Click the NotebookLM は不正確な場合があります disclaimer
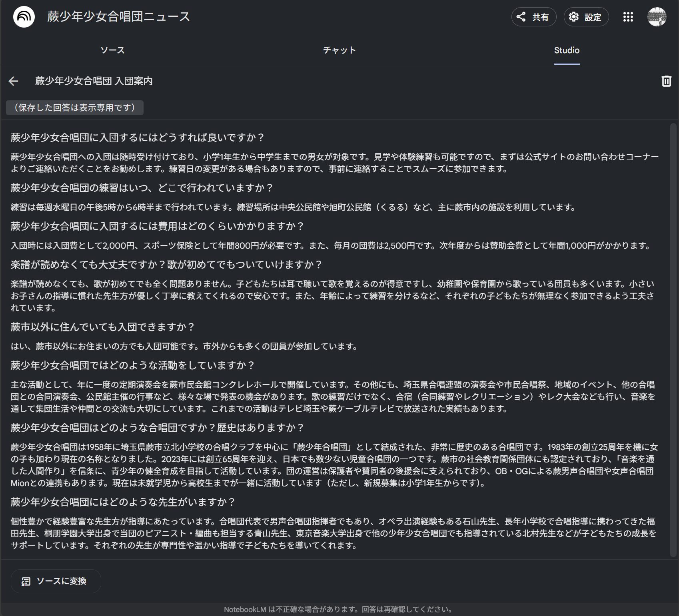This screenshot has width=679, height=616. pos(339,609)
